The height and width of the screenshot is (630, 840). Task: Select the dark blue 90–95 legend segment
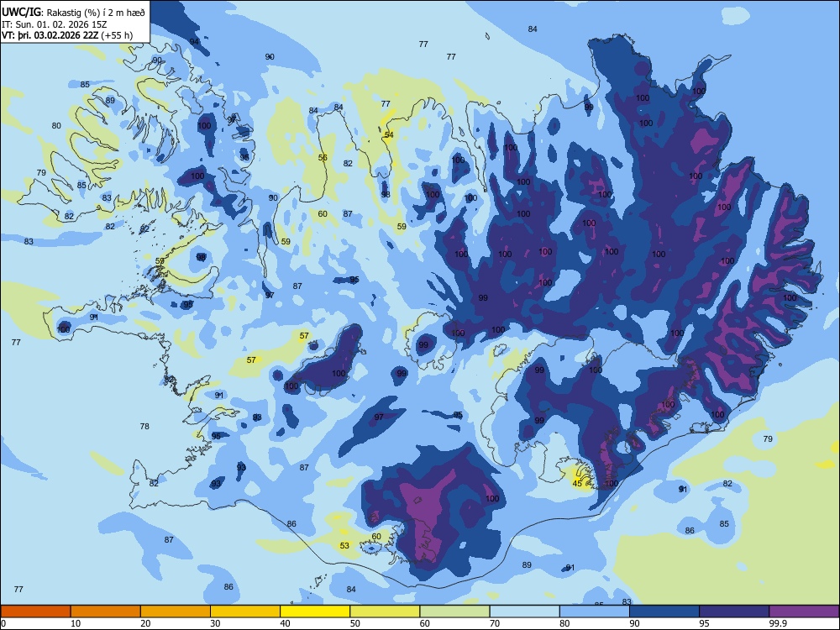pyautogui.click(x=664, y=612)
